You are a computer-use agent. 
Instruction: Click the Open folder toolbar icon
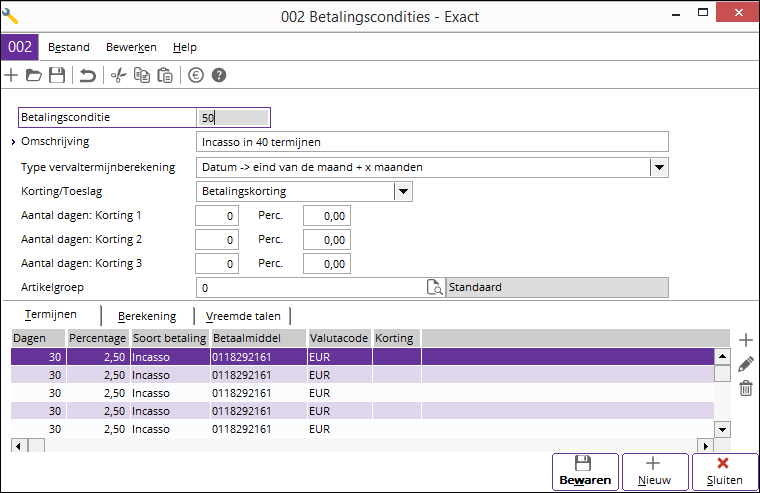click(x=33, y=75)
